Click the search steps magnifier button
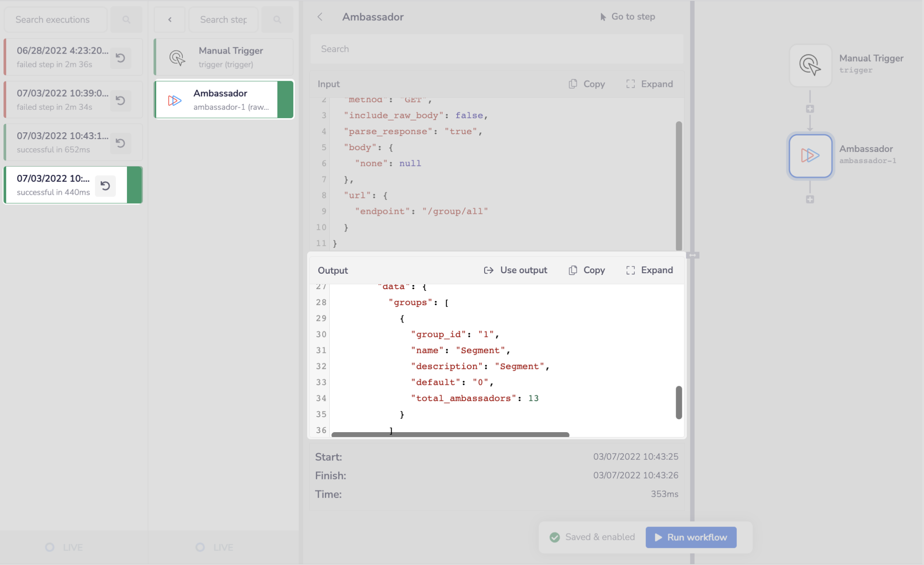The width and height of the screenshot is (924, 565). tap(277, 19)
